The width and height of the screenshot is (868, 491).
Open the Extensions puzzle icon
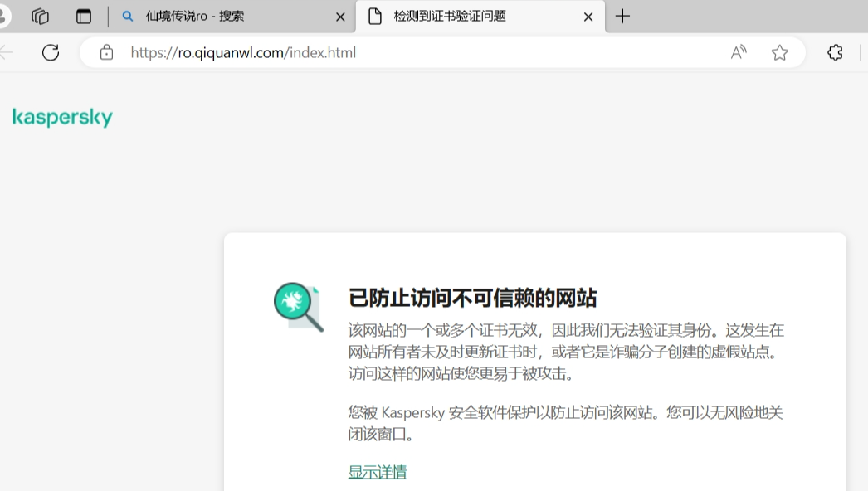click(835, 52)
